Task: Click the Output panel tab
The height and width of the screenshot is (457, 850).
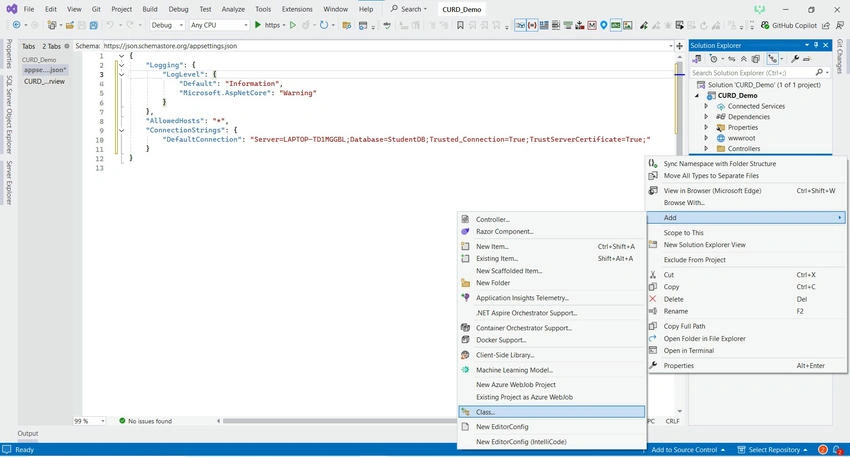Action: pos(28,433)
